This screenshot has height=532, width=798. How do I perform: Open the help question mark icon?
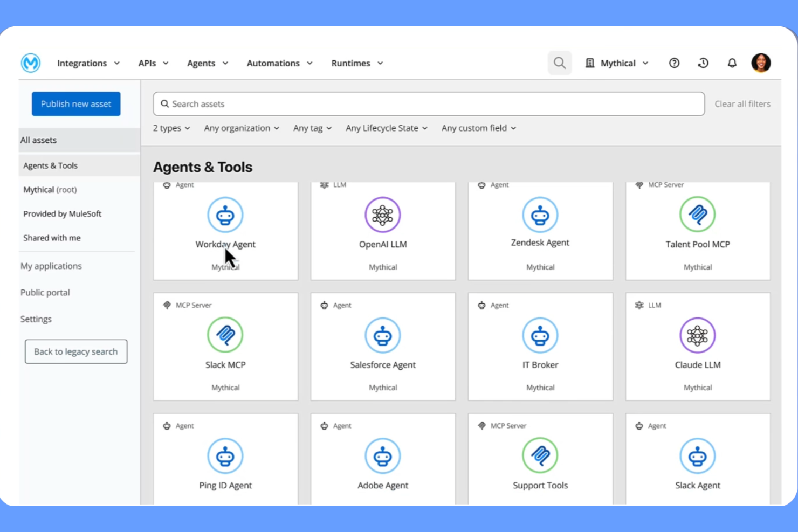point(674,63)
